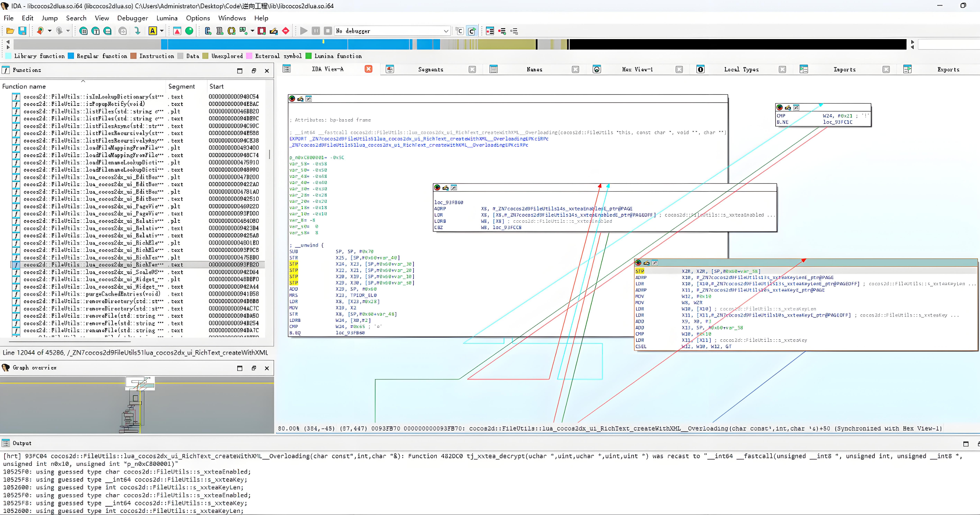Click the Hex View-1 tab icon

pos(597,69)
